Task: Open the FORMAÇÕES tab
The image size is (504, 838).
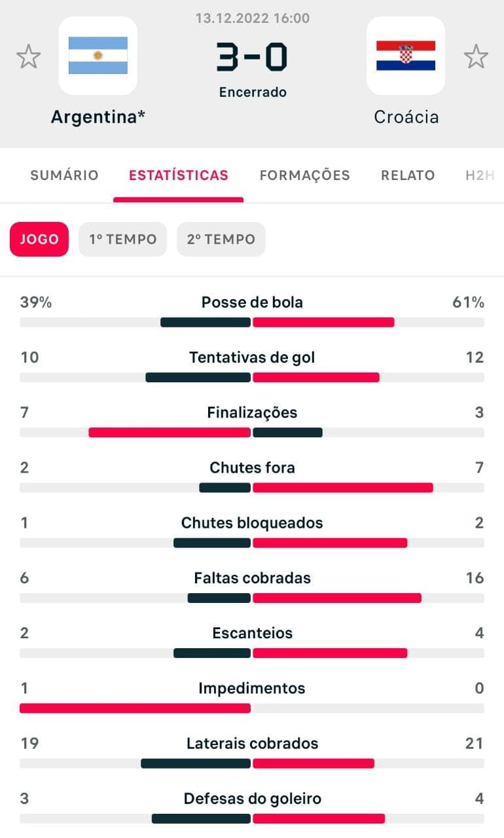Action: (x=304, y=175)
